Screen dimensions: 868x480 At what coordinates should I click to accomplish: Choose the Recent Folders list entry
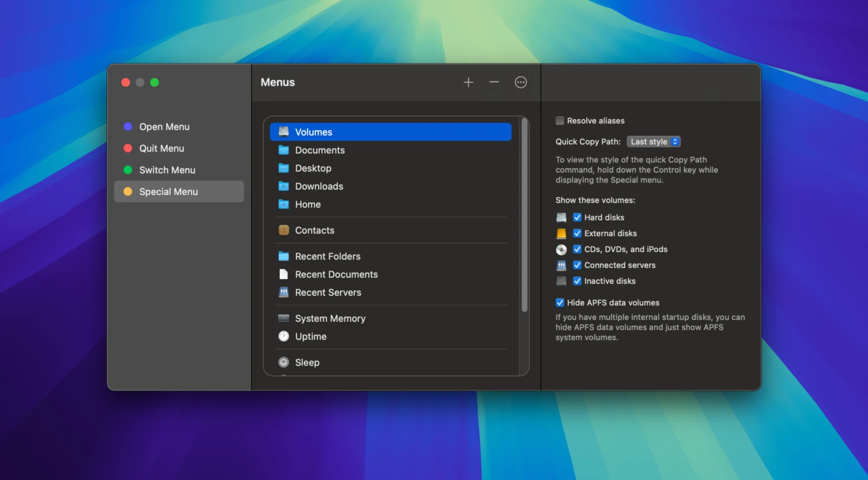(x=328, y=256)
